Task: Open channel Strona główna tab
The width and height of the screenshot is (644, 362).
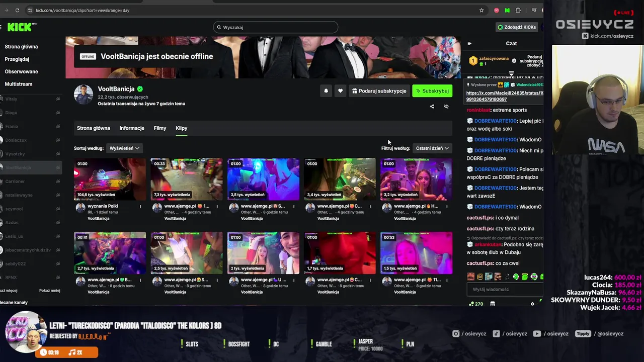Action: [x=93, y=128]
